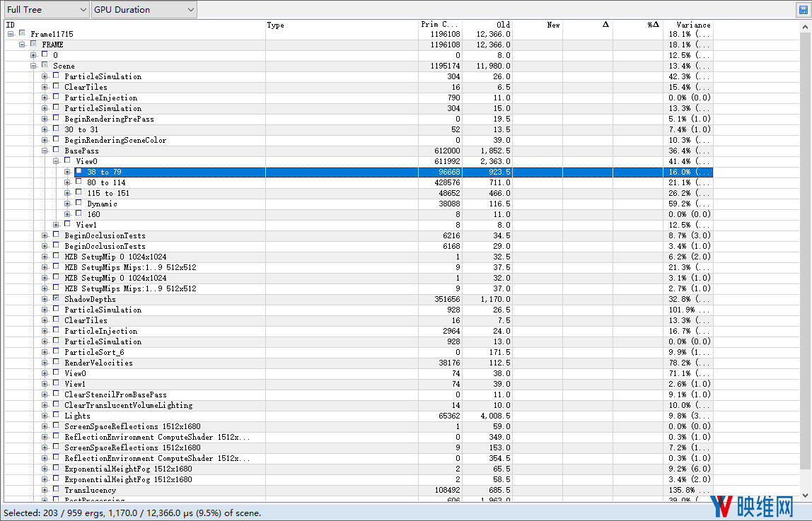This screenshot has width=812, height=521.
Task: Click the save icon in top-right corner
Action: (802, 10)
